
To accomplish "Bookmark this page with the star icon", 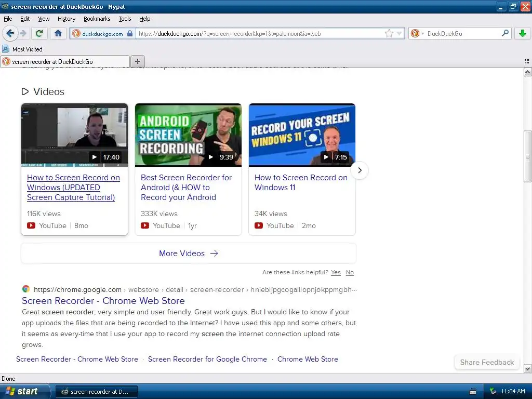I will click(x=389, y=33).
